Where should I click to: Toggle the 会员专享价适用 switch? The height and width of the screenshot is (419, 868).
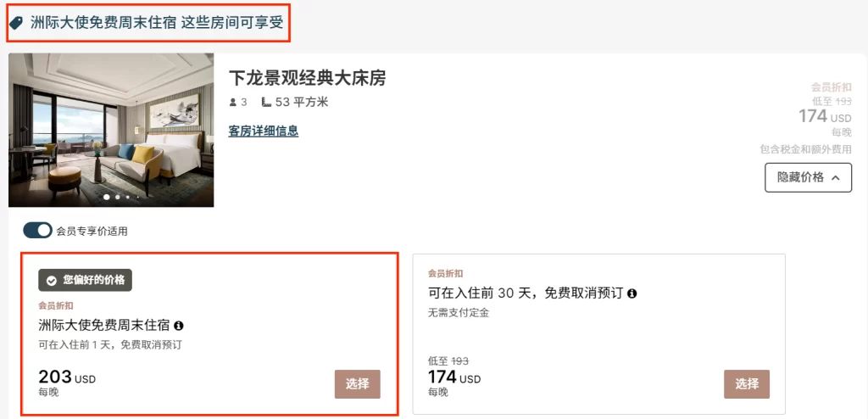click(x=37, y=231)
